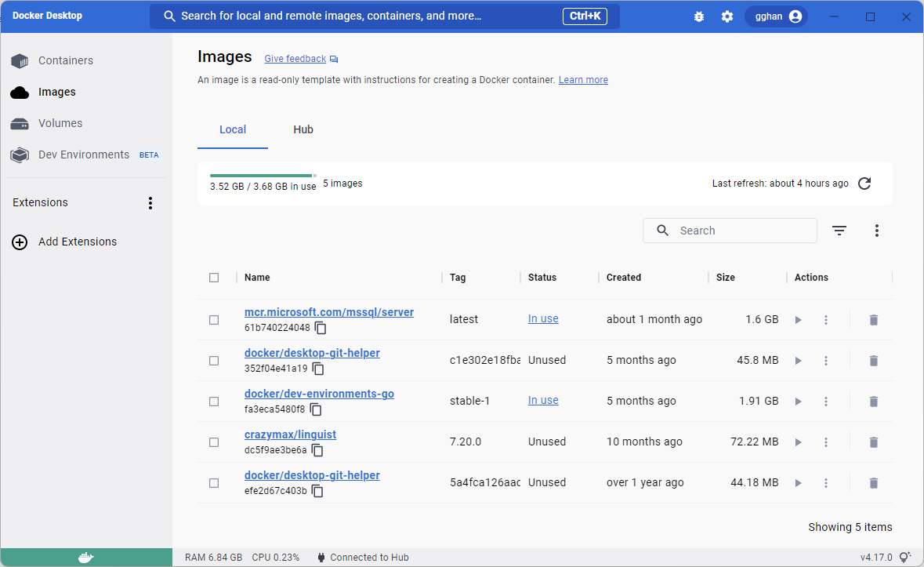Open more actions for mssql/server image

(825, 320)
